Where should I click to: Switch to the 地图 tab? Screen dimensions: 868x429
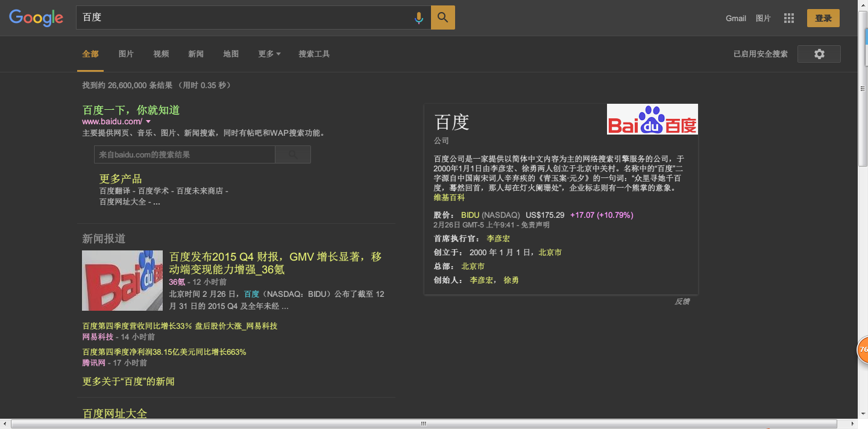tap(231, 54)
